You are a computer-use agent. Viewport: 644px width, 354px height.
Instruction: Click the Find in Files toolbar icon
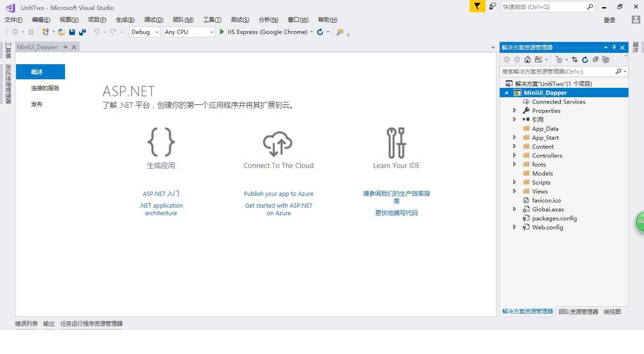tap(340, 32)
